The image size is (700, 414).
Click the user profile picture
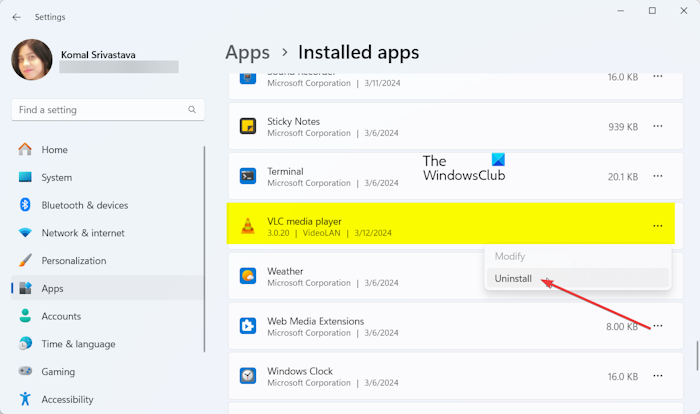point(31,59)
